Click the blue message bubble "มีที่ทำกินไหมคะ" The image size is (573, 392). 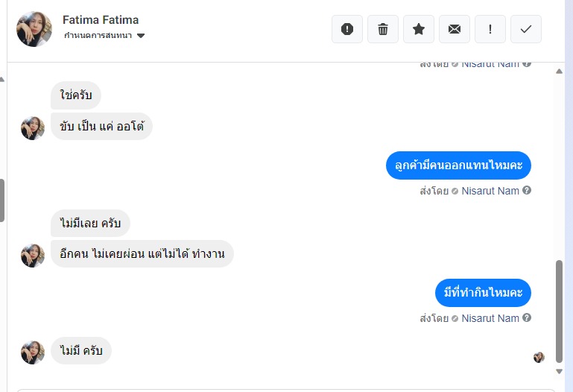(483, 293)
